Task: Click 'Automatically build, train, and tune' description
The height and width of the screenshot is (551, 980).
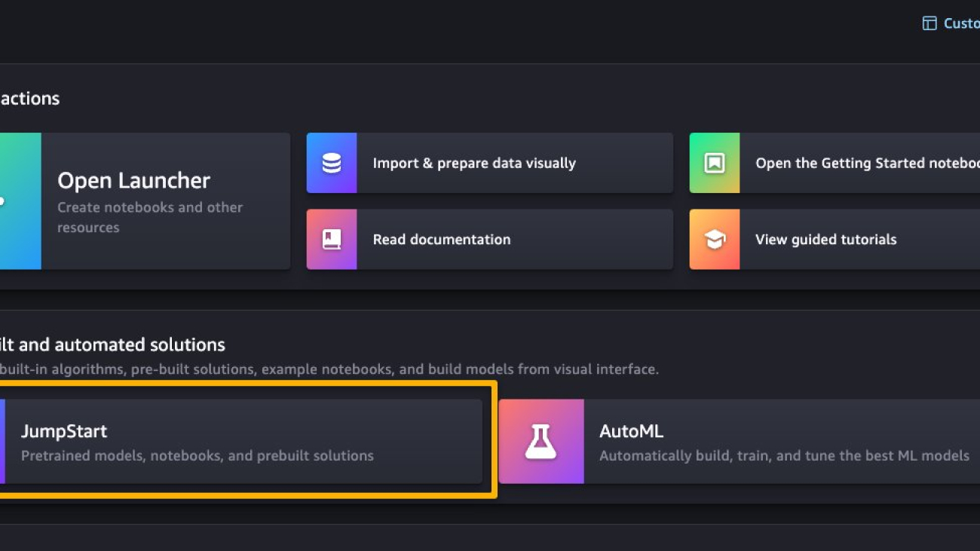Action: [784, 455]
